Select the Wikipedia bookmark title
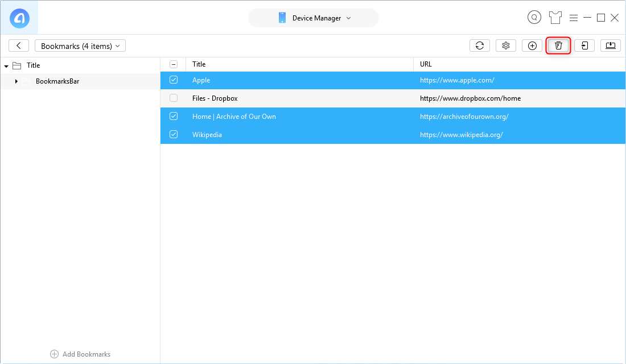This screenshot has height=364, width=626. 207,135
